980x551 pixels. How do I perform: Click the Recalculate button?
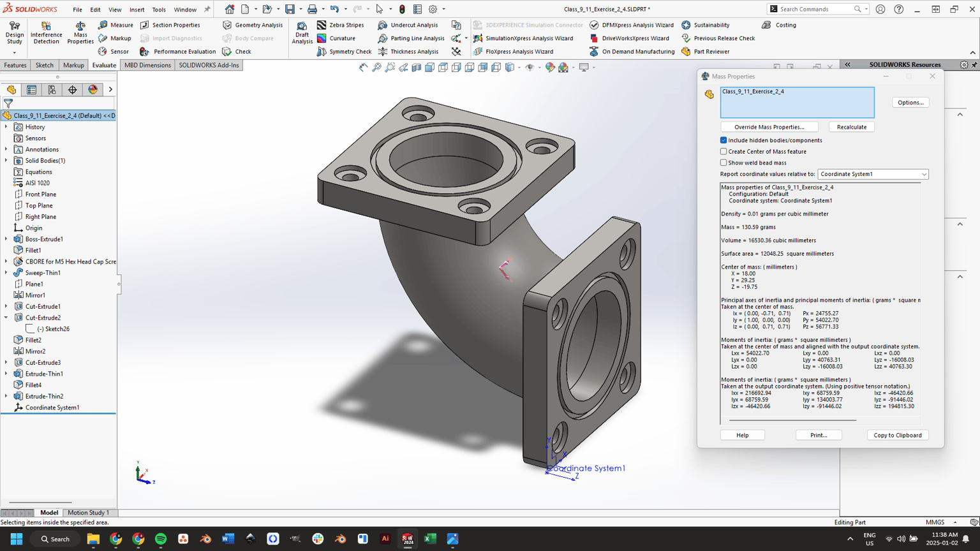(851, 127)
